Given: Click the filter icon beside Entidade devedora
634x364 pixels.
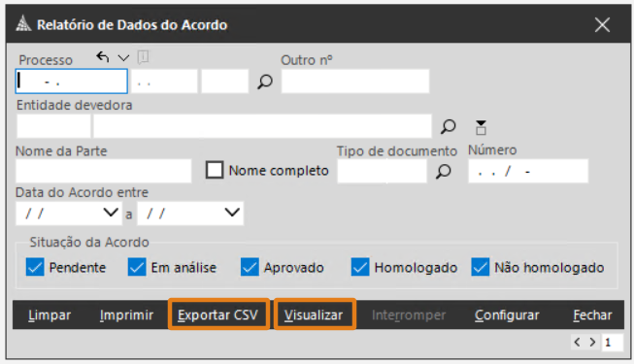Looking at the screenshot, I should (481, 127).
